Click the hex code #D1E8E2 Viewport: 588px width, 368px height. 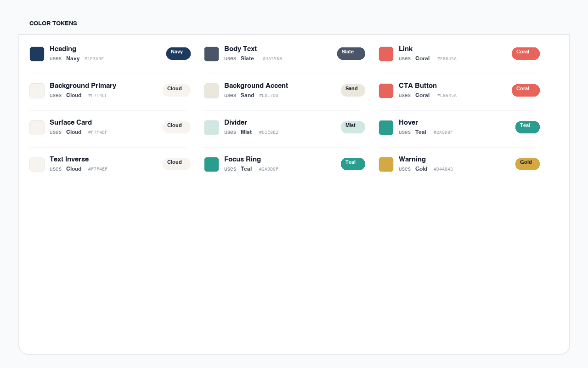coord(268,132)
